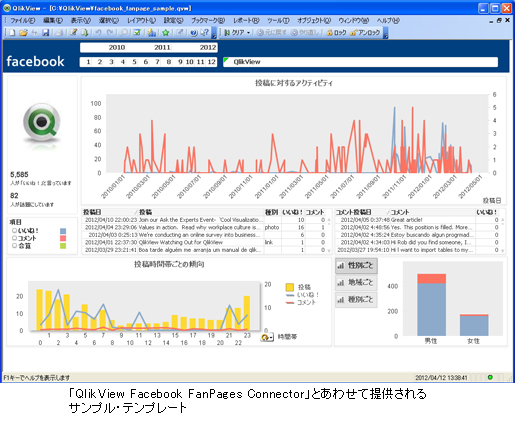The image size is (515, 422).
Task: Click the 種別ごと chart button
Action: pyautogui.click(x=356, y=299)
